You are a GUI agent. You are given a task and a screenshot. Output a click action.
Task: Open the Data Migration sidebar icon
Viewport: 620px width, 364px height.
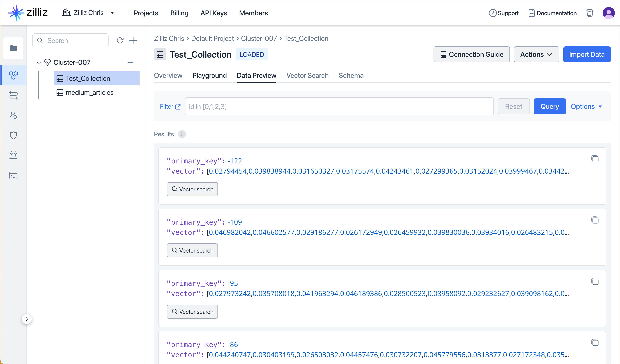[13, 96]
